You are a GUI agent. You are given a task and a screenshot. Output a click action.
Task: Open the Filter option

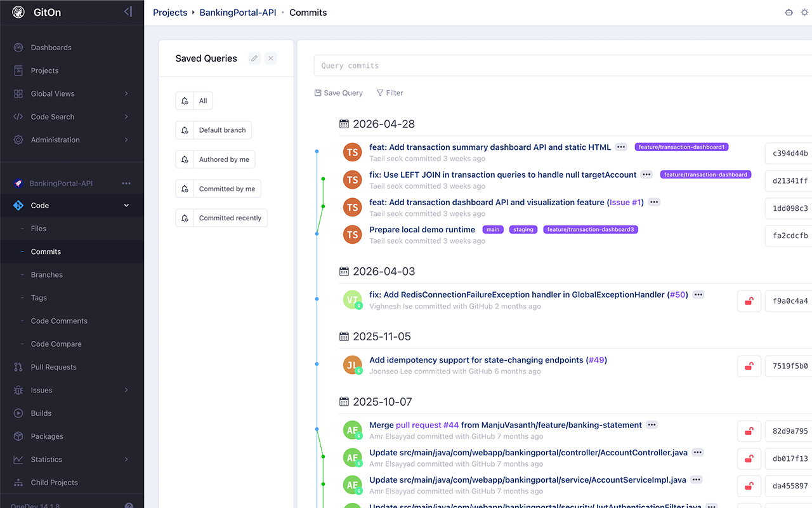[390, 93]
